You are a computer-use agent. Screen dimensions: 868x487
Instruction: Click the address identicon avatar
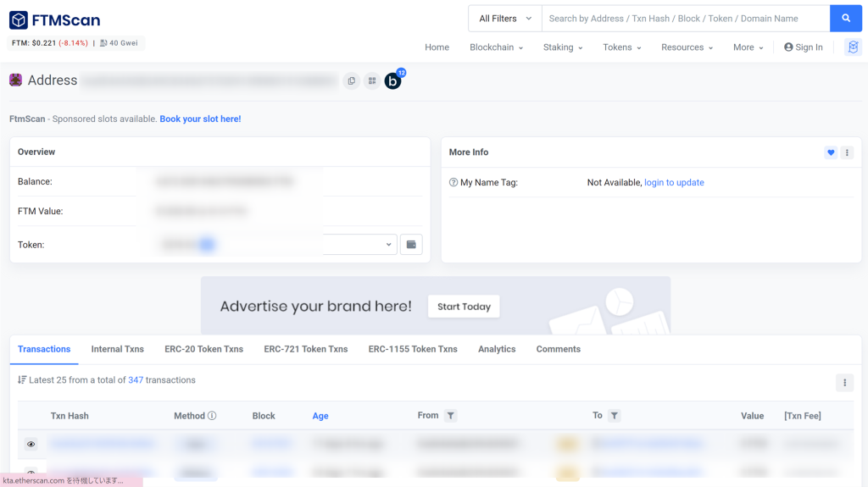(x=15, y=80)
